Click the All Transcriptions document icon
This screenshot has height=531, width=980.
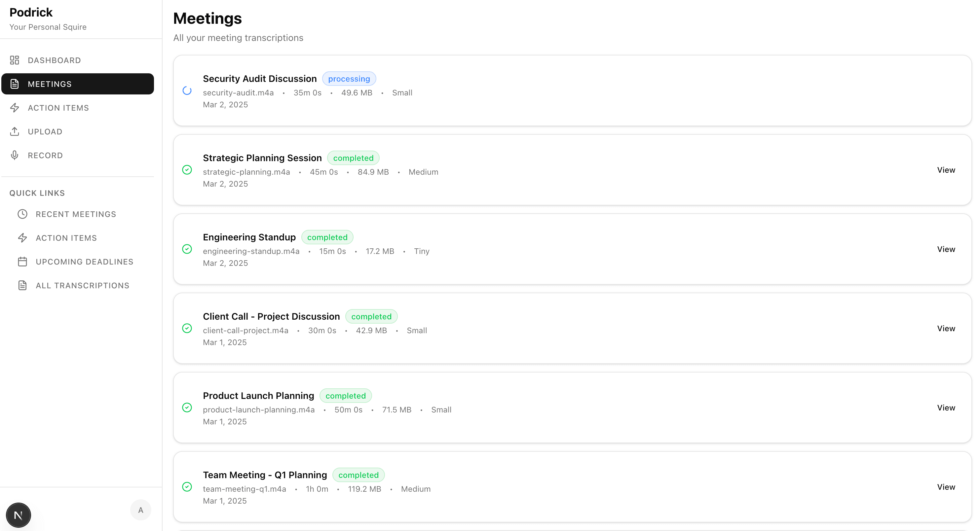(22, 285)
